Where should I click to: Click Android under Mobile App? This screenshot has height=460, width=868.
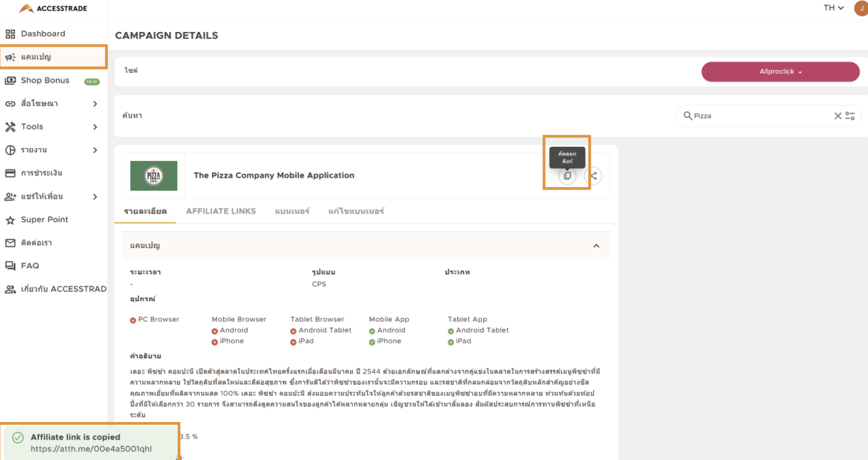point(391,330)
